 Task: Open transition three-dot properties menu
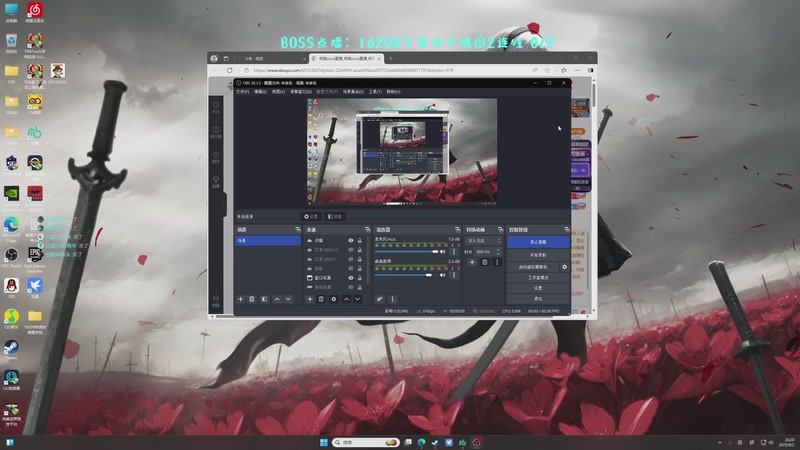[497, 262]
